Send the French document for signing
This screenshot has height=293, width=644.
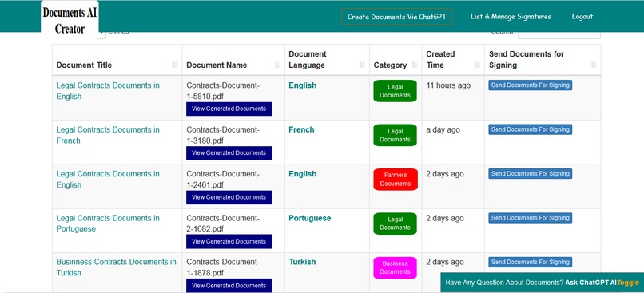coord(531,129)
